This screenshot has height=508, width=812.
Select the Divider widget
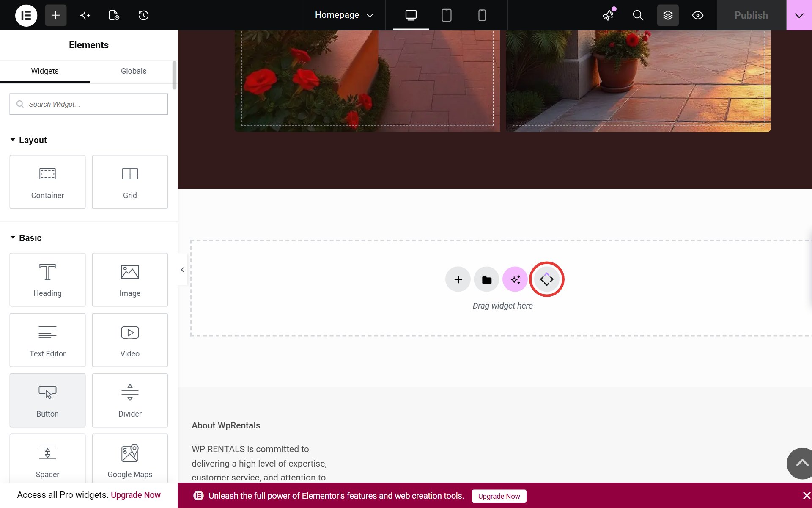pos(130,400)
